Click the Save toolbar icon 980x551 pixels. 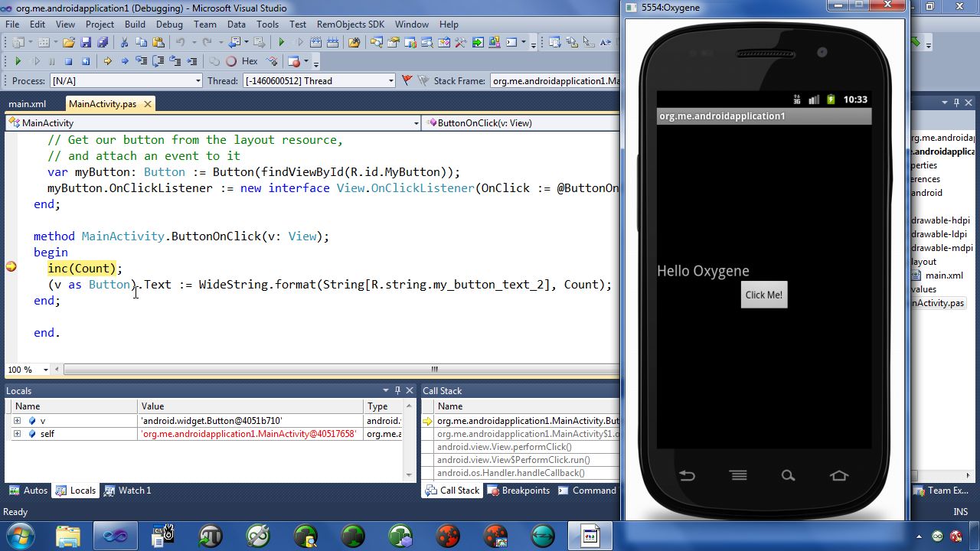tap(86, 42)
